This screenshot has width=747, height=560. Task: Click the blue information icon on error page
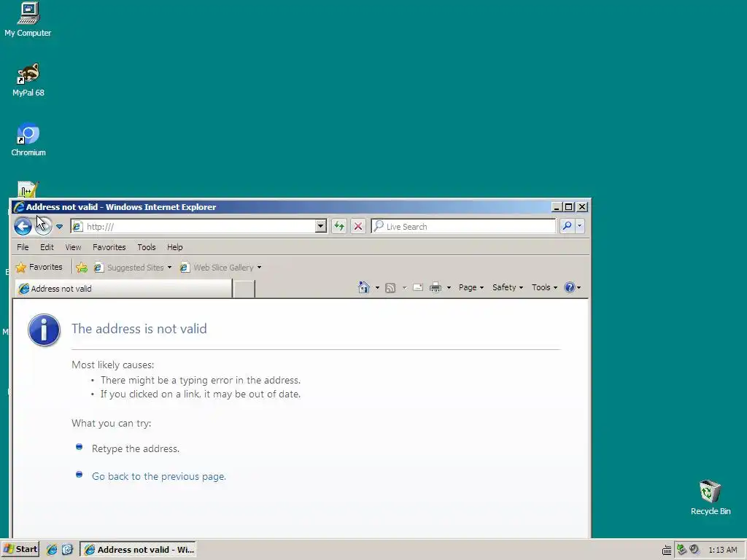coord(44,330)
